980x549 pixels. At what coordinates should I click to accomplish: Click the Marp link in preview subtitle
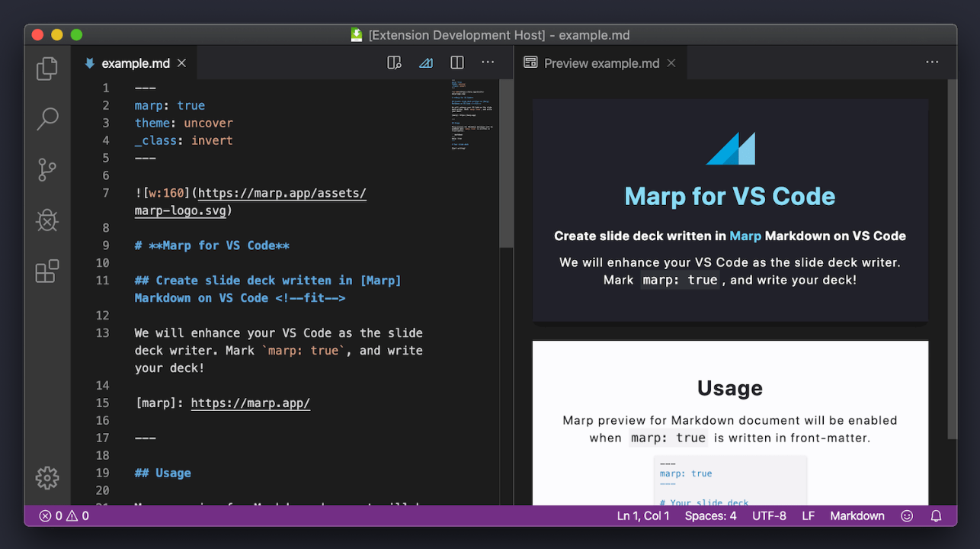click(x=745, y=236)
